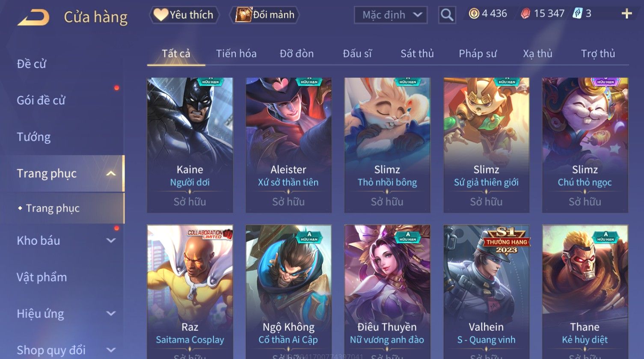Select Kaine Người dơi skin card

coord(190,145)
